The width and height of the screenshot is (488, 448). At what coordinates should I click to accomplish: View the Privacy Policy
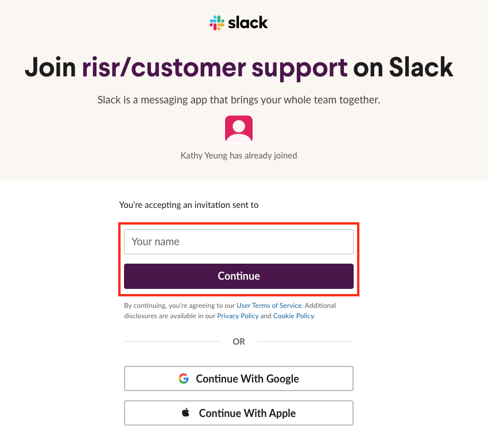[238, 315]
